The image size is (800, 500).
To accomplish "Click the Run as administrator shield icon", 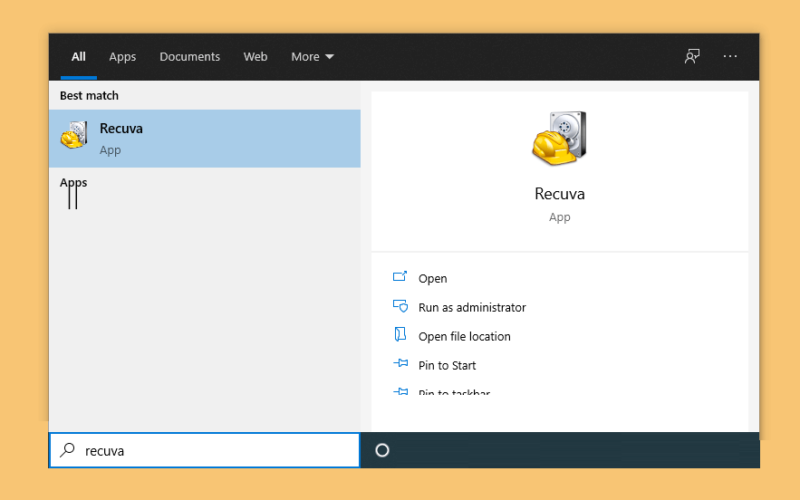I will click(400, 306).
